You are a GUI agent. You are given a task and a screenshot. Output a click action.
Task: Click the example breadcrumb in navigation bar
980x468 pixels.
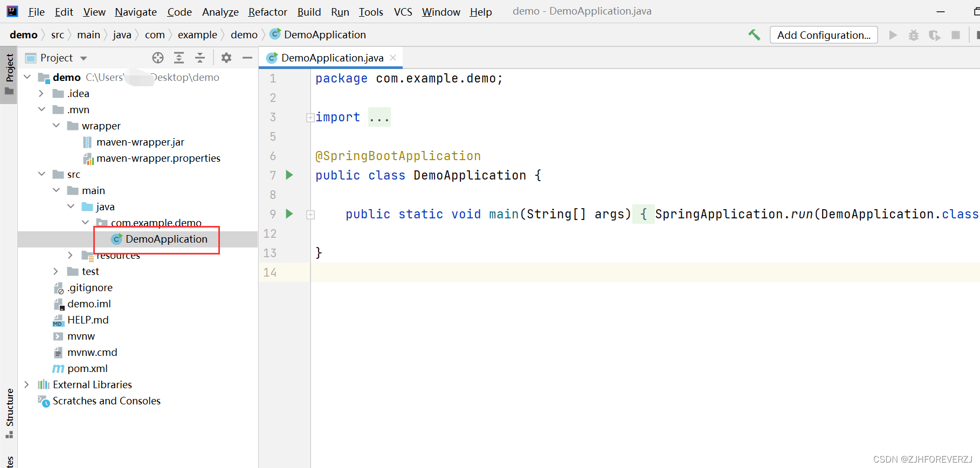coord(197,35)
